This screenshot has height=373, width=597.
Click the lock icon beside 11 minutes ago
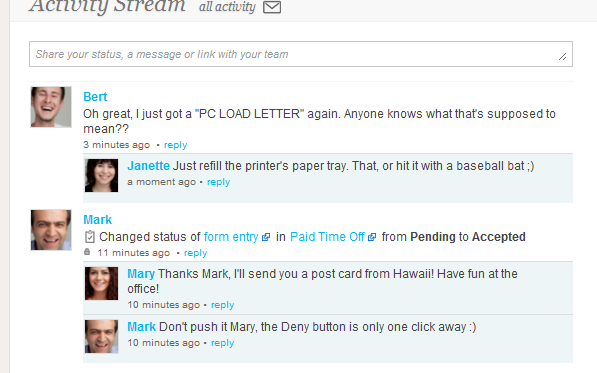point(87,252)
